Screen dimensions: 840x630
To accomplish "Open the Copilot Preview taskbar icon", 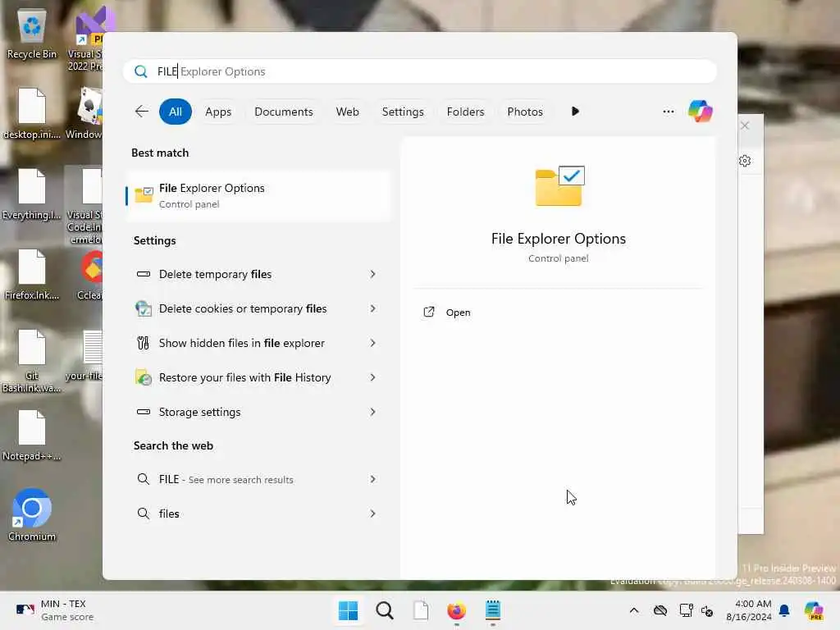I will coord(814,610).
